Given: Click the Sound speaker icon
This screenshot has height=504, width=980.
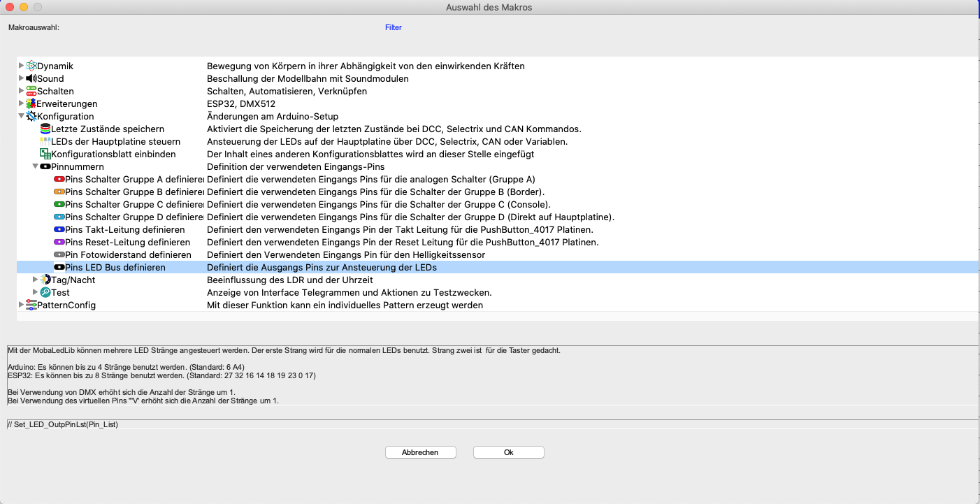Looking at the screenshot, I should 31,78.
